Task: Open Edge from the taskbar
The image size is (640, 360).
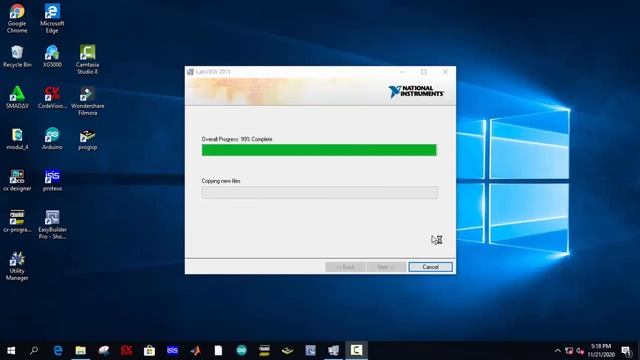Action: [58, 350]
